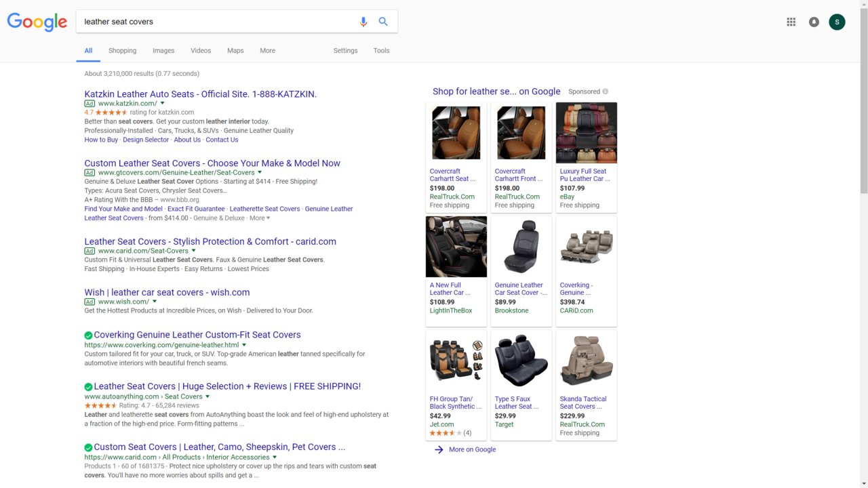Click the Ad badge for katzkin.com
This screenshot has height=488, width=868.
[90, 104]
